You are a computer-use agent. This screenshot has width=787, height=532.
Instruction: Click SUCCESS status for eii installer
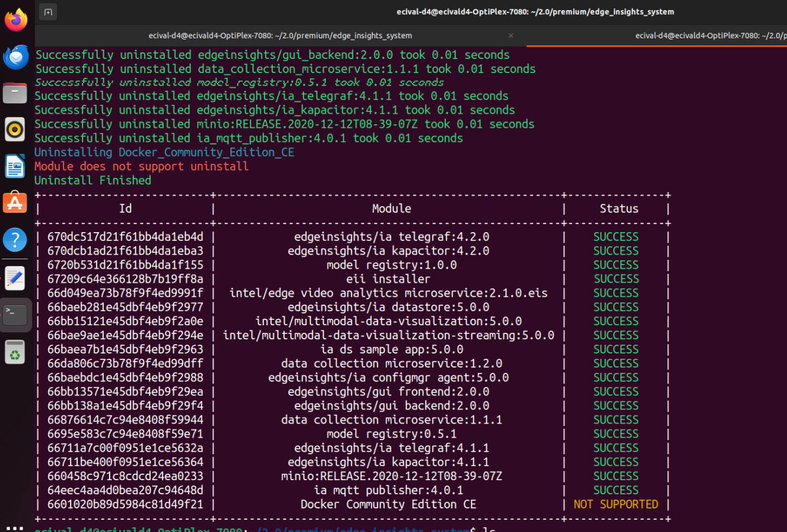[x=616, y=279]
